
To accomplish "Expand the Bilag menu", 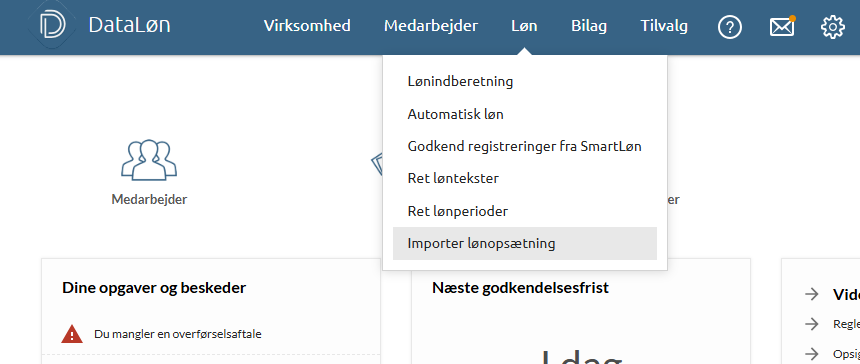I will click(x=589, y=26).
